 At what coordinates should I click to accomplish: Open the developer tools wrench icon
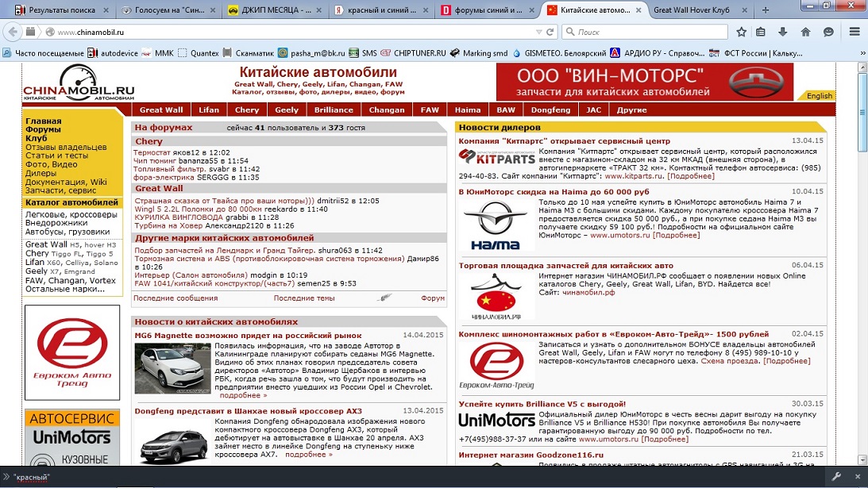point(836,476)
